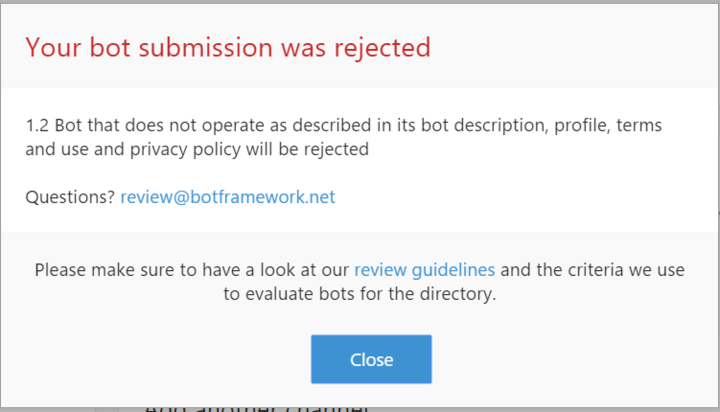The width and height of the screenshot is (720, 412).
Task: Select the '1.2' rule number text
Action: point(37,126)
